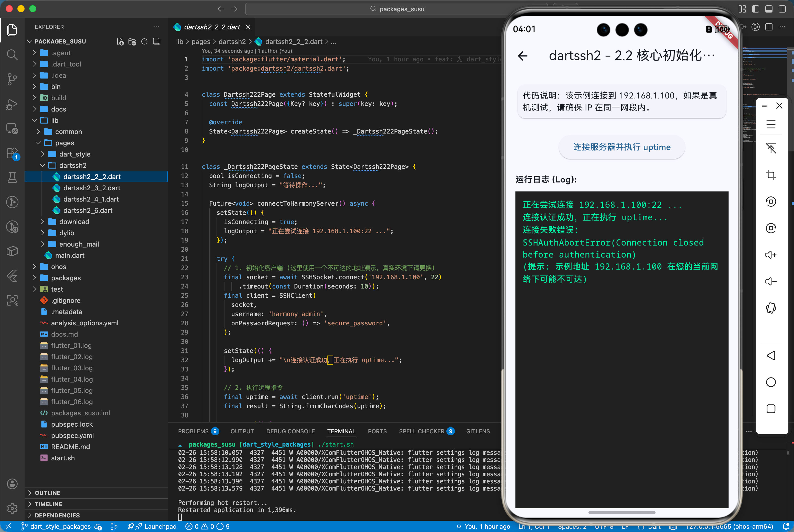Toggle secondary side bar layout button
The width and height of the screenshot is (794, 532).
point(782,9)
